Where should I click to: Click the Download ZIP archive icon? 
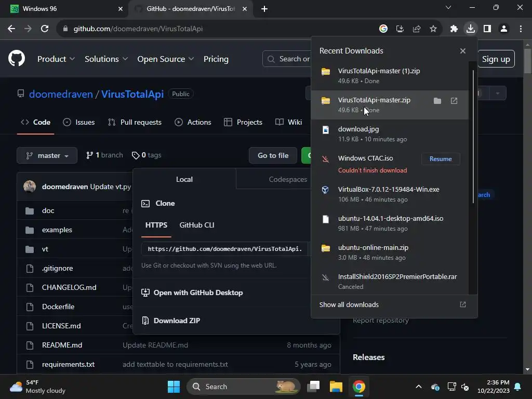click(145, 320)
